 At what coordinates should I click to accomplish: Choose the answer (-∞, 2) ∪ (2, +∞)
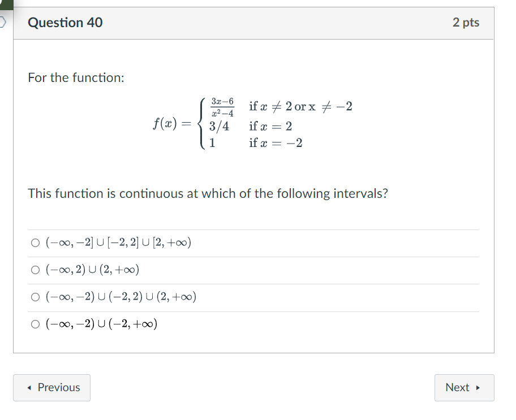pos(35,270)
